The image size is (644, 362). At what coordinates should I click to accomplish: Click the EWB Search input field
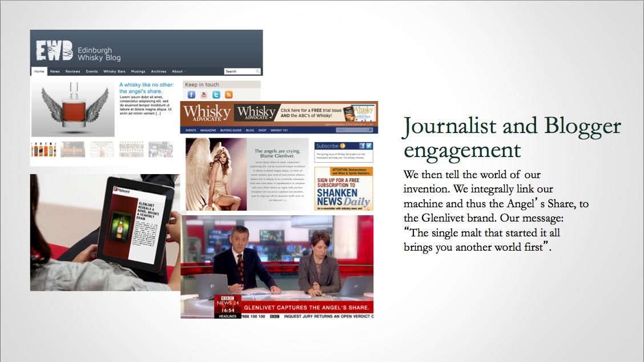pyautogui.click(x=242, y=71)
